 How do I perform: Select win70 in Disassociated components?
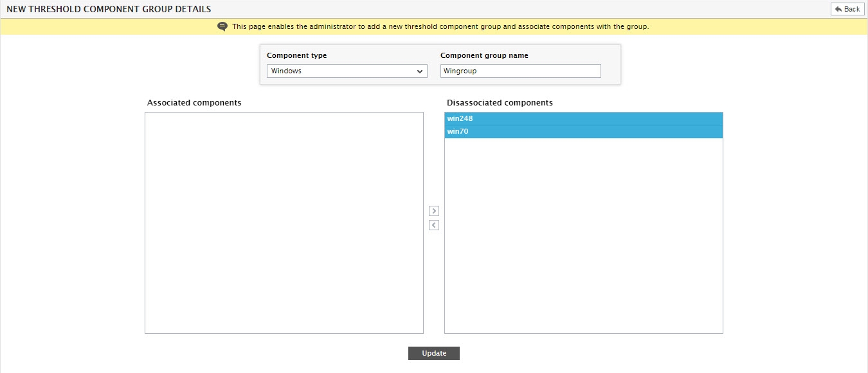pos(584,132)
